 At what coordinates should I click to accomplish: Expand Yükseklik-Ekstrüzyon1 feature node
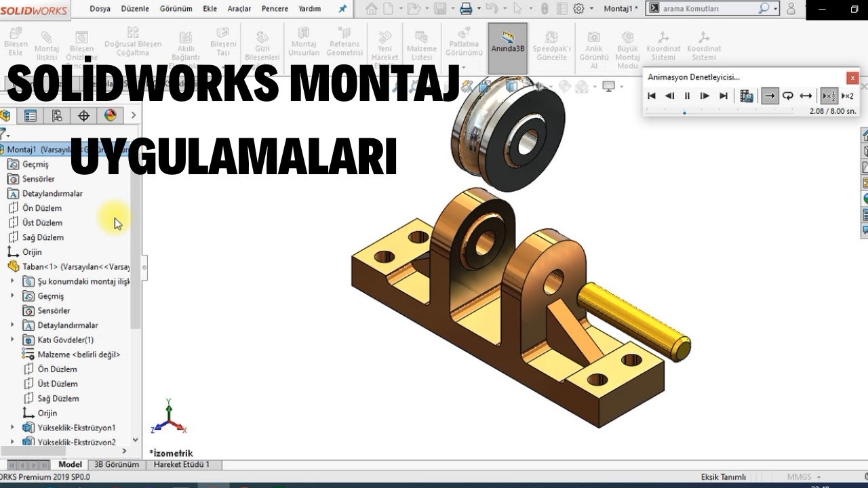tap(12, 428)
